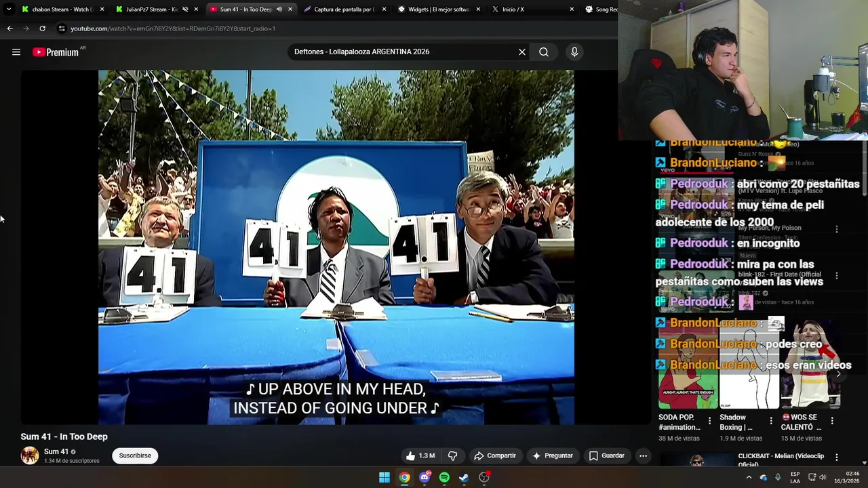The height and width of the screenshot is (488, 868).
Task: Like the video with 1.3 M
Action: (x=420, y=455)
